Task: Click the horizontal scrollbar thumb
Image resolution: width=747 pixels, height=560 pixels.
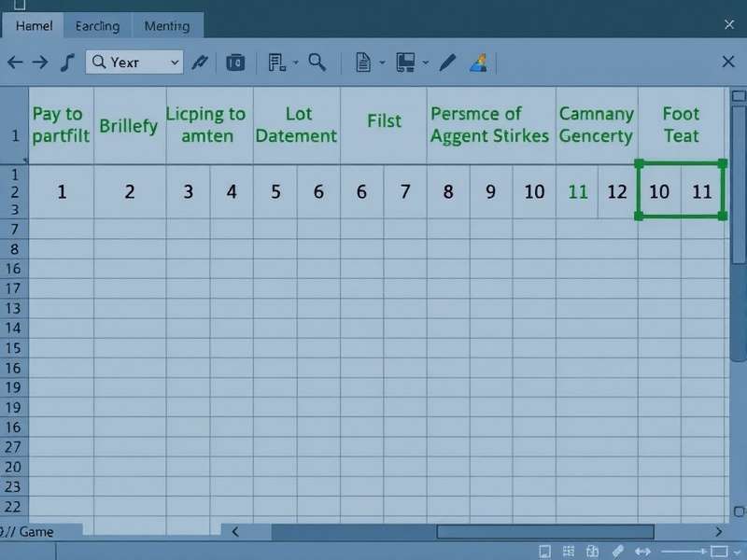Action: point(546,532)
